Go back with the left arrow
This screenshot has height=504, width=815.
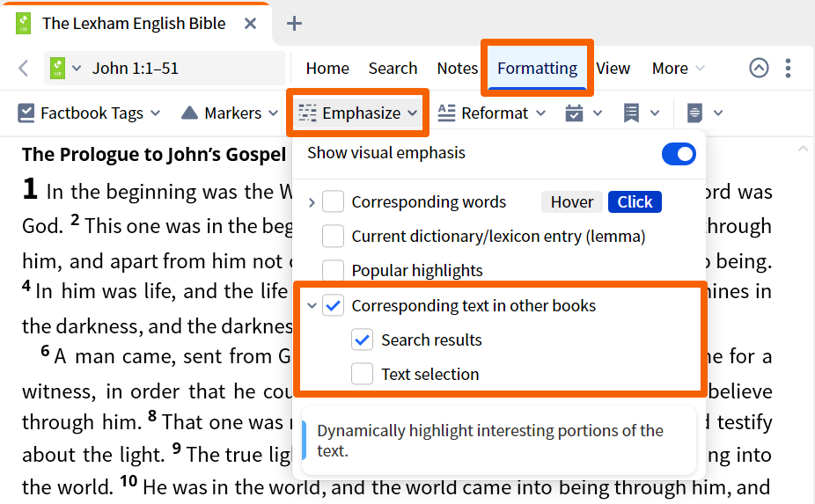(24, 68)
